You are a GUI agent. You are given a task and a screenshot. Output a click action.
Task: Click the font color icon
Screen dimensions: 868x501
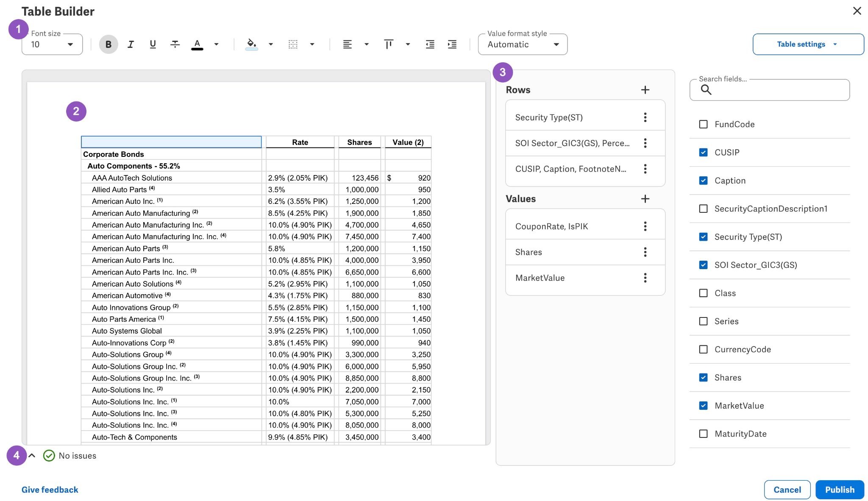pyautogui.click(x=197, y=44)
